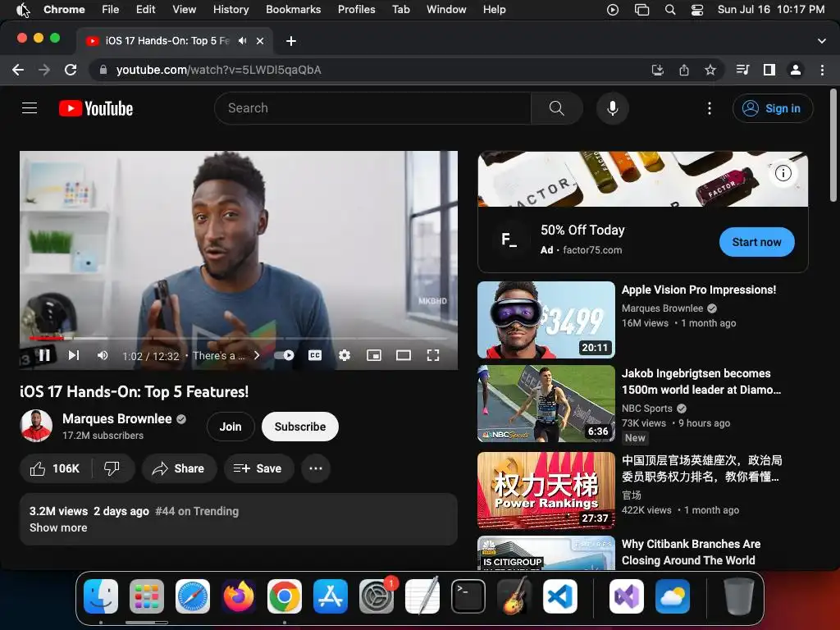Screen dimensions: 840x630
Task: Share the iOS 17 video
Action: 179,468
